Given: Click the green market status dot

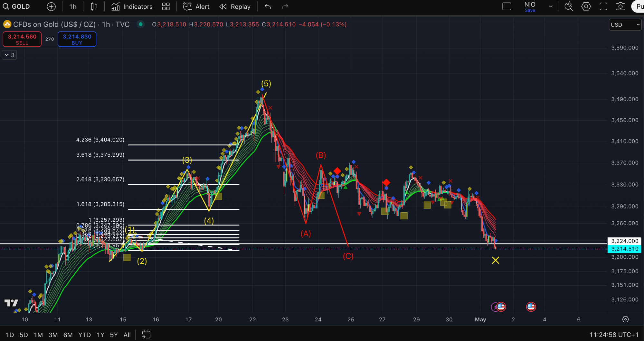Looking at the screenshot, I should (140, 24).
